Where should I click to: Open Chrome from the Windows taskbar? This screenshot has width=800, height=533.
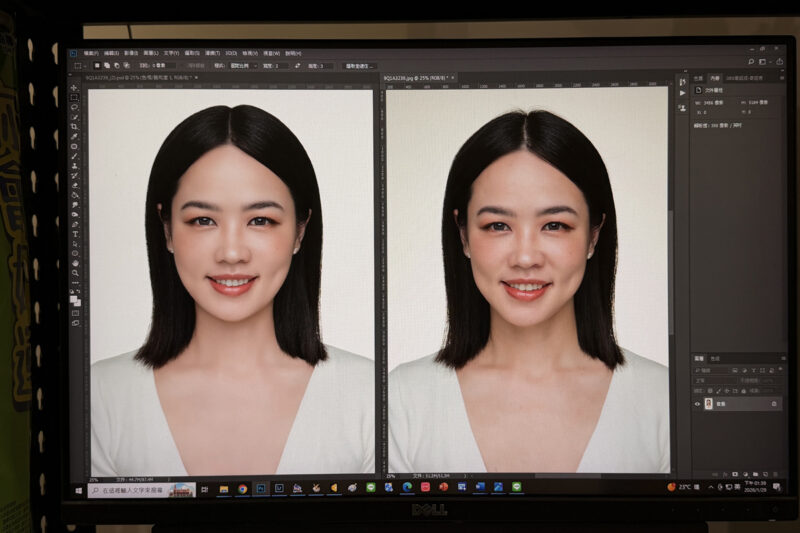pyautogui.click(x=242, y=489)
